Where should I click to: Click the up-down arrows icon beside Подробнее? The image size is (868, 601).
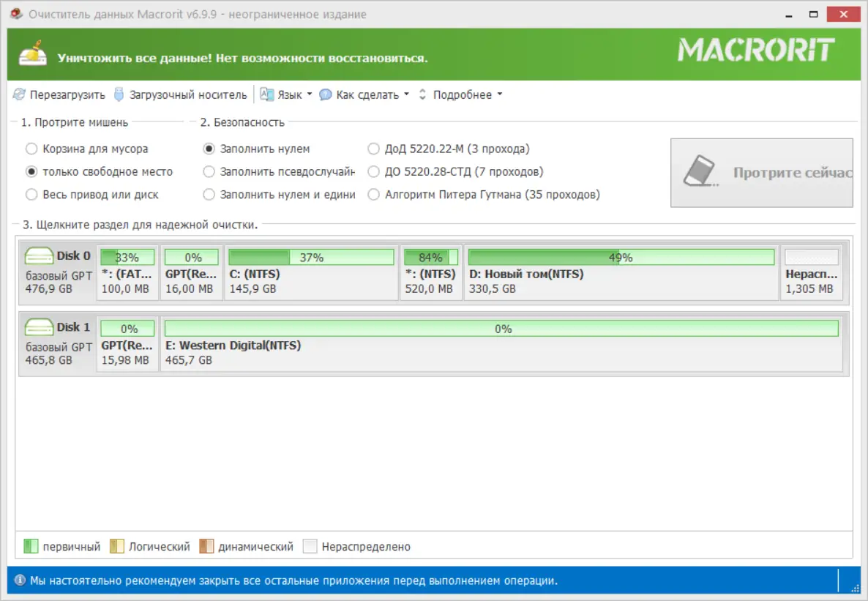point(422,94)
